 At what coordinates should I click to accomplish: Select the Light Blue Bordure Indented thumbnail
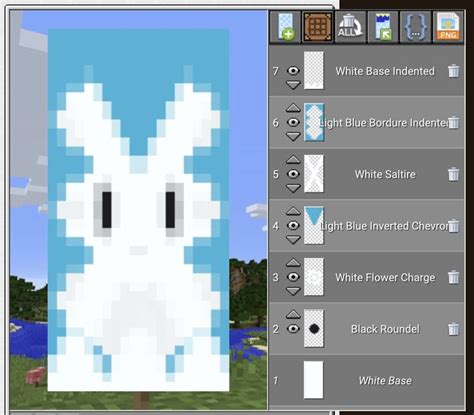[314, 122]
